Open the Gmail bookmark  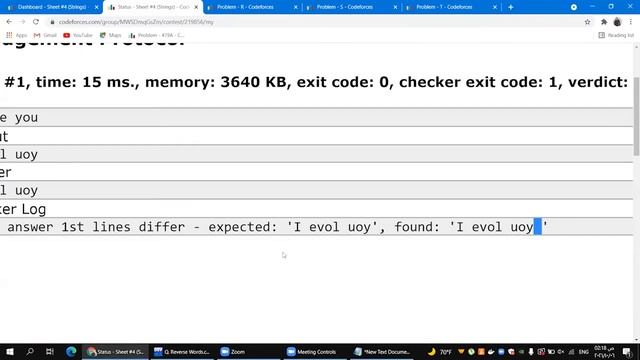(x=45, y=35)
